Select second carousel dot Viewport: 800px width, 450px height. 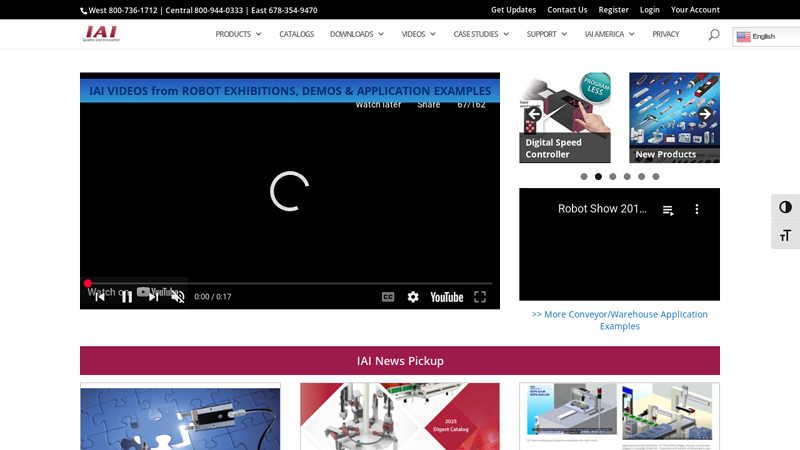[x=598, y=177]
